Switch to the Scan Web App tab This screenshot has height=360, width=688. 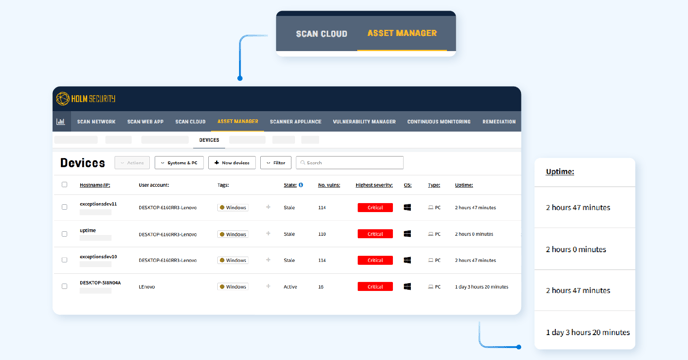click(145, 122)
